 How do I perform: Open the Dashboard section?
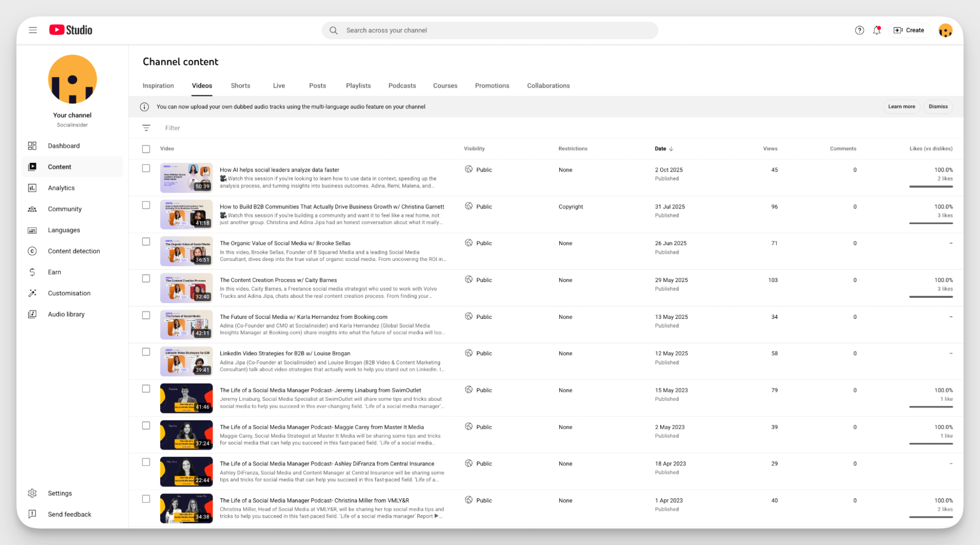[x=64, y=146]
